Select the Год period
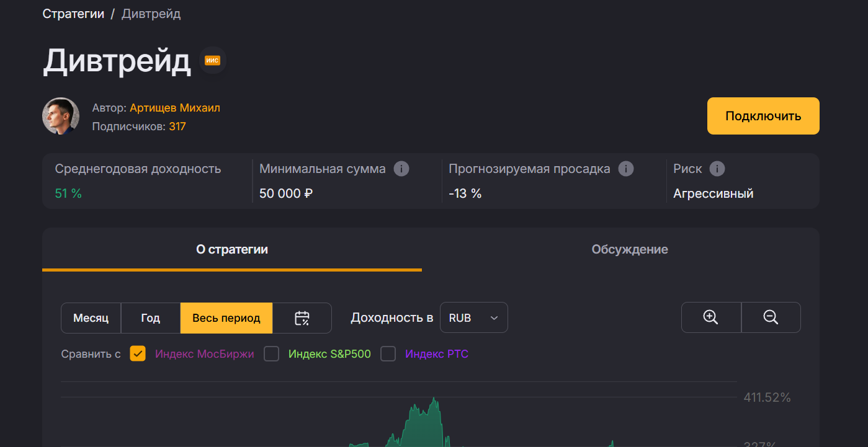This screenshot has height=447, width=868. point(151,318)
